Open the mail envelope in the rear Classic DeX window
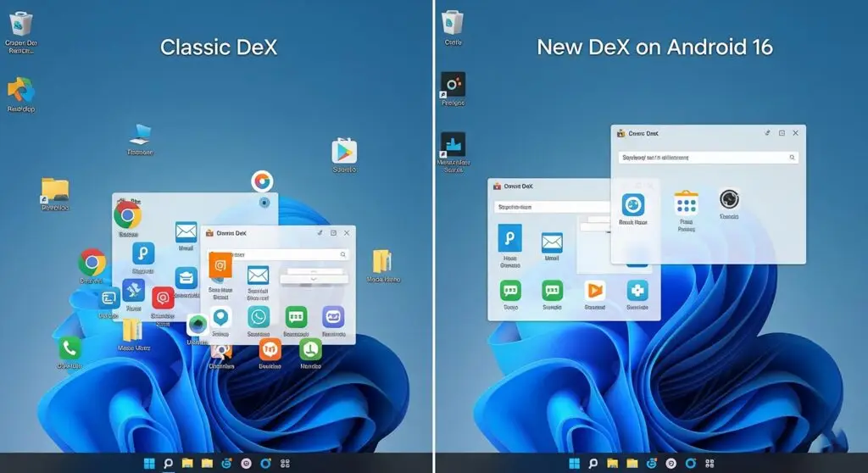This screenshot has width=868, height=473. pos(186,231)
